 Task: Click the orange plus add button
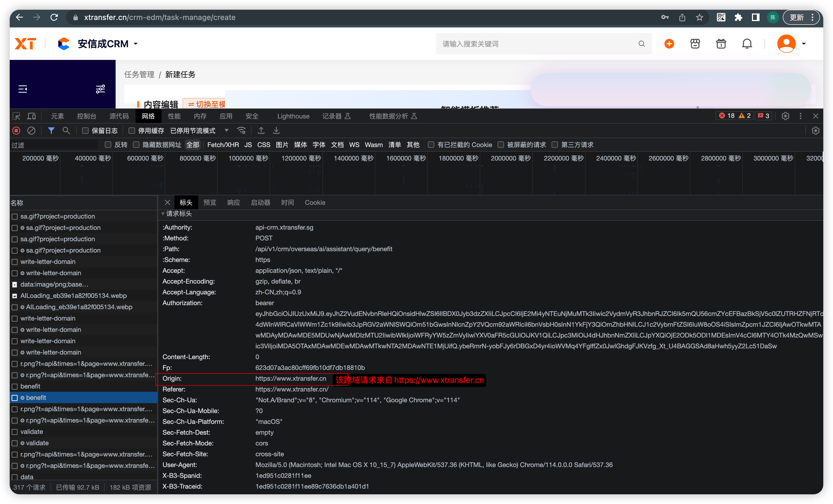click(669, 44)
